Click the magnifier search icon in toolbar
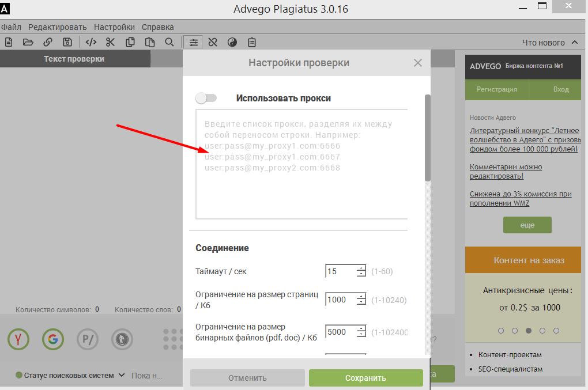 click(x=169, y=42)
